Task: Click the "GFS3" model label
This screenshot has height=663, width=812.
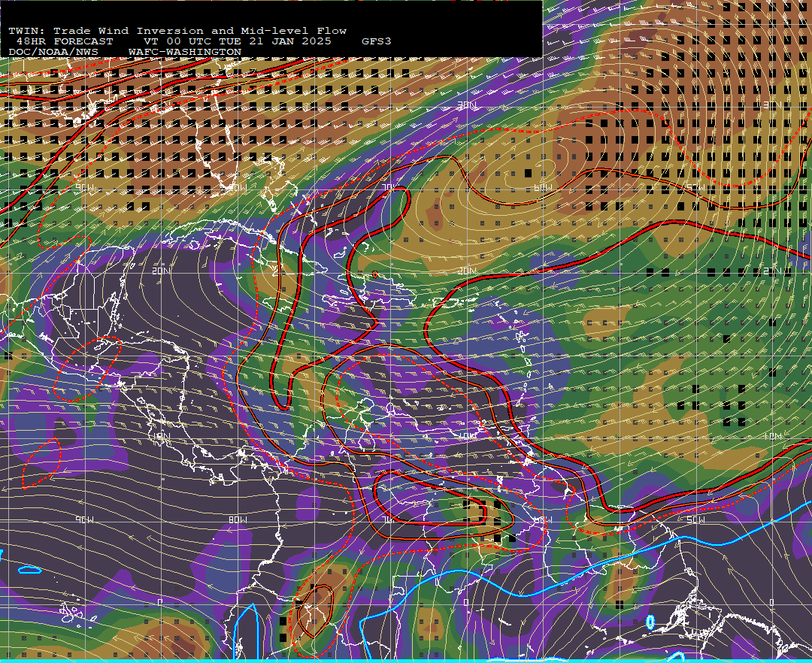Action: 377,41
